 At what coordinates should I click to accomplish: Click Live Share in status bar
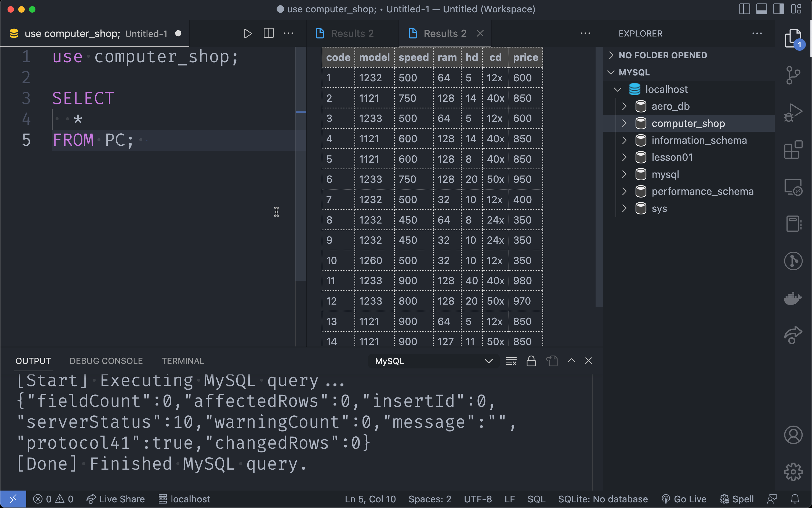pos(116,499)
